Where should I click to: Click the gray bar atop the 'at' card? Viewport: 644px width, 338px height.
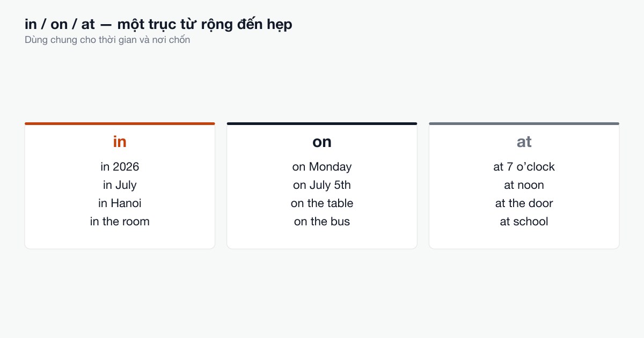pos(524,123)
